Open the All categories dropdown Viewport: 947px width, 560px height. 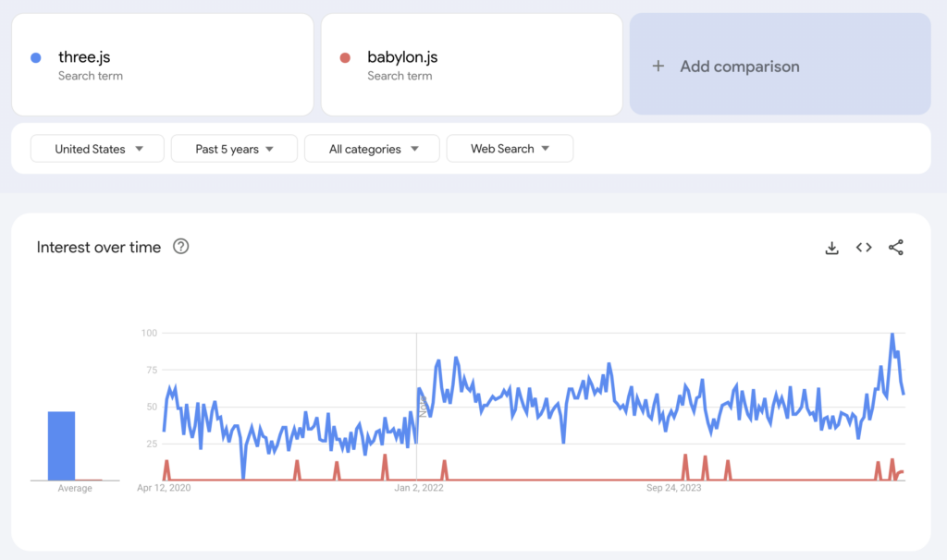pyautogui.click(x=374, y=149)
